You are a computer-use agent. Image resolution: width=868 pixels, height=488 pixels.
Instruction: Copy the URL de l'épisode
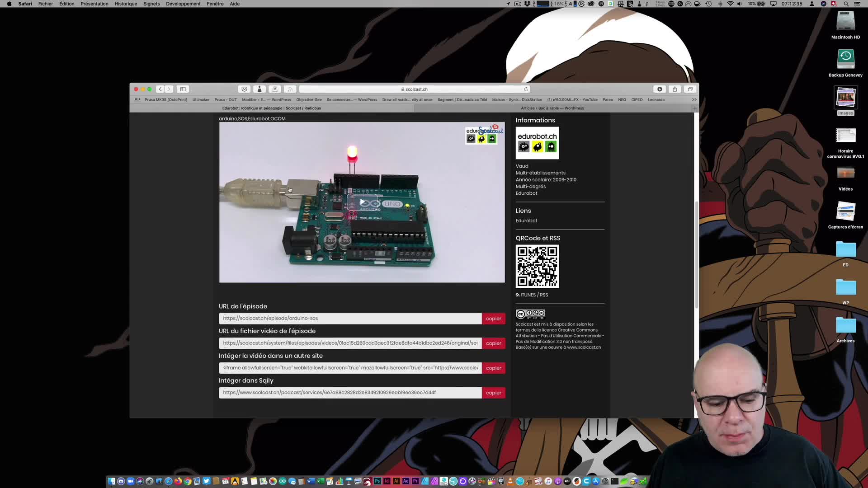coord(493,319)
